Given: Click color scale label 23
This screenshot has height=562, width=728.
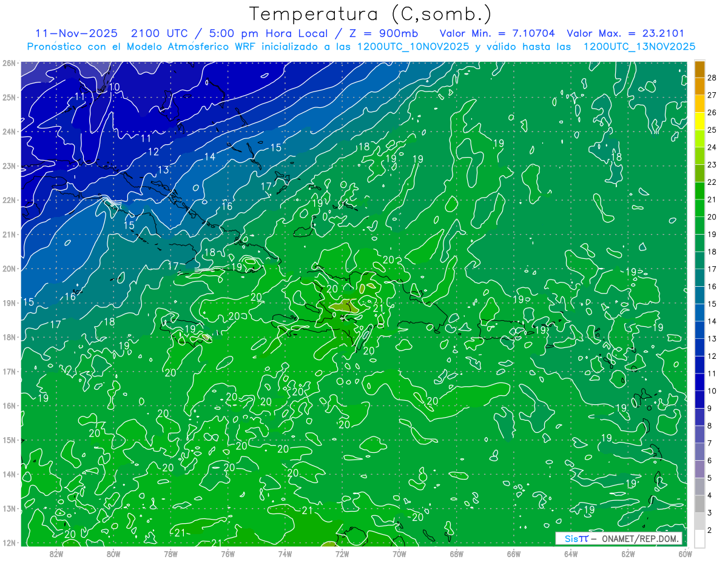Looking at the screenshot, I should click(712, 165).
